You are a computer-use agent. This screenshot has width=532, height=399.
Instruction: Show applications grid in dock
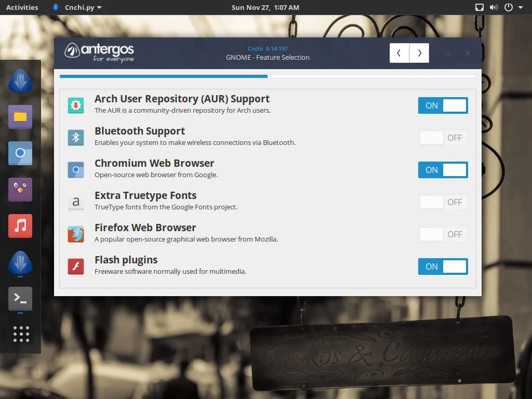[x=21, y=334]
